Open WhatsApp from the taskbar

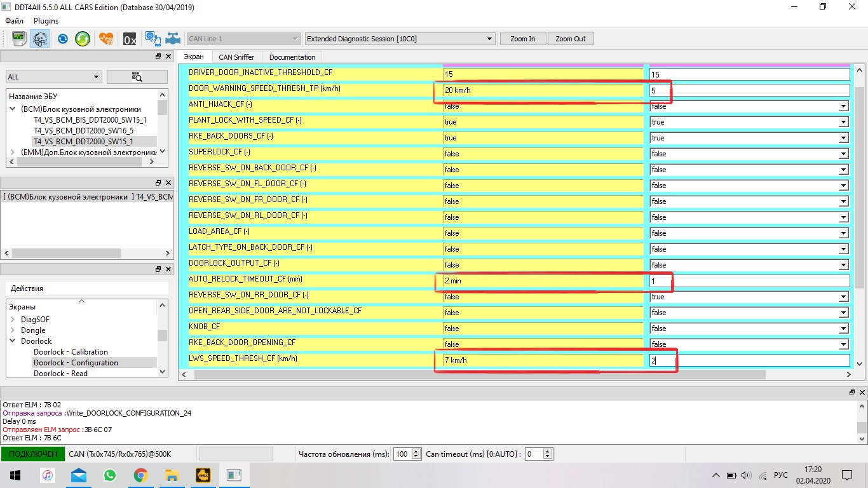[110, 475]
